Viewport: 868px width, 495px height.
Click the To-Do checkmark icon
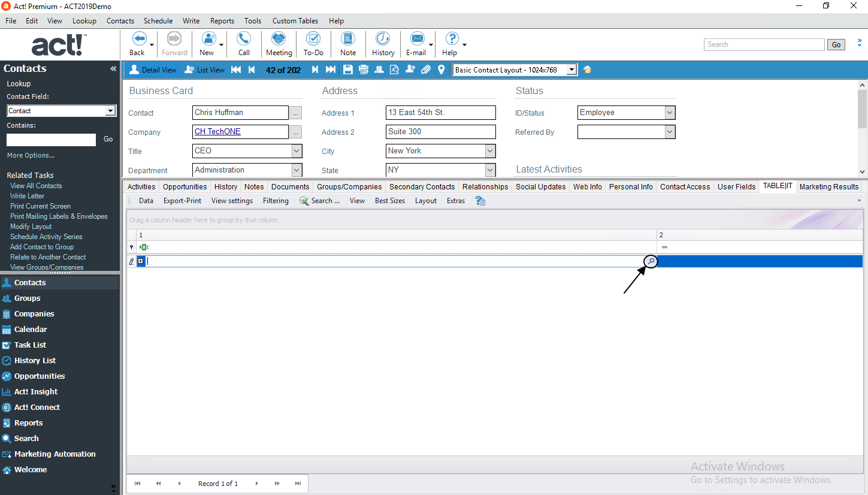click(x=313, y=39)
